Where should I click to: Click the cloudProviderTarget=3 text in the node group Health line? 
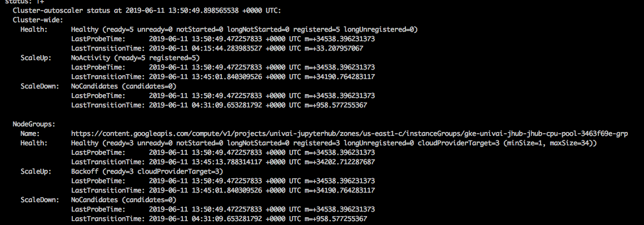pyautogui.click(x=459, y=143)
